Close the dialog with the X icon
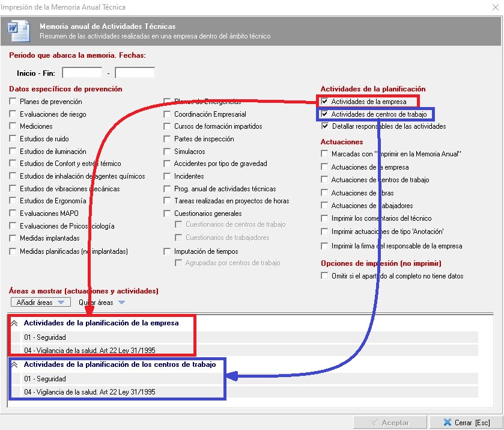Image resolution: width=504 pixels, height=430 pixels. tap(496, 7)
